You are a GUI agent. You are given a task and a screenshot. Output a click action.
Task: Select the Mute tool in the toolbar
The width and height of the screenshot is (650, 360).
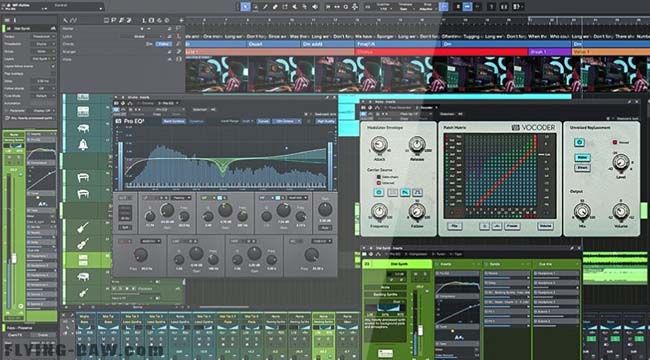click(295, 6)
